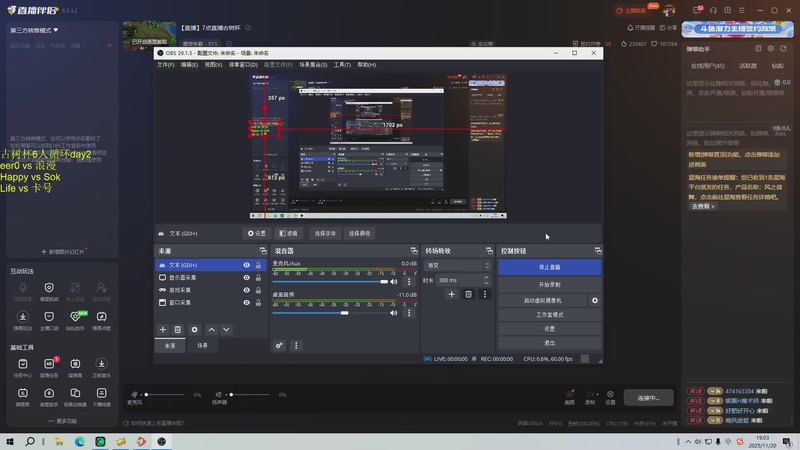800x450 pixels.
Task: Click 启动虚拟摄像机 button
Action: click(x=542, y=301)
